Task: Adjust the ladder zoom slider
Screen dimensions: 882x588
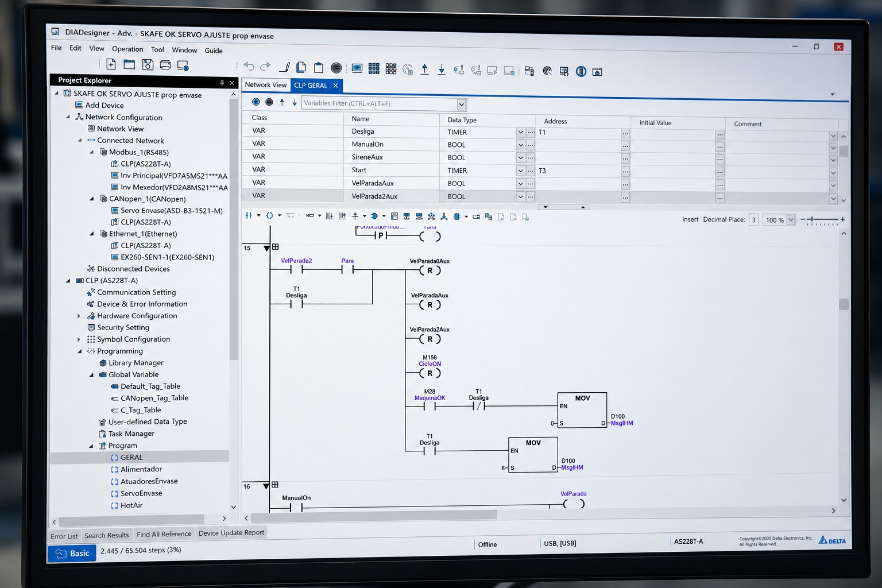Action: coord(822,220)
